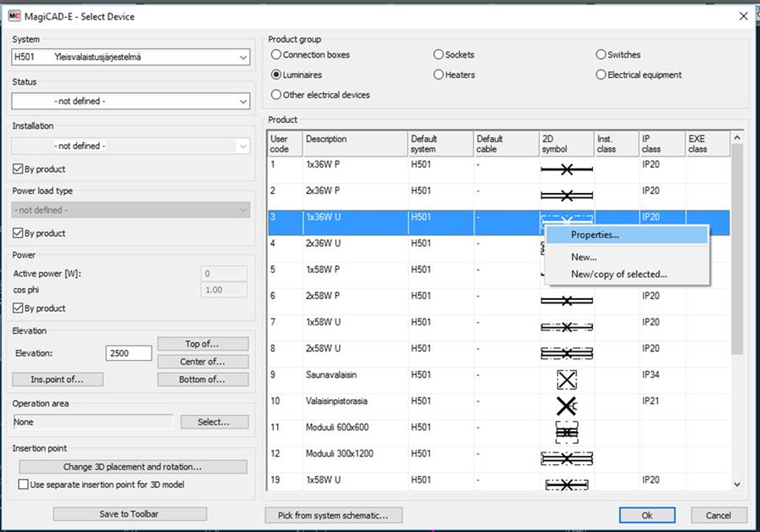Open the Installation dropdown
Image resolution: width=760 pixels, height=532 pixels.
coord(130,146)
